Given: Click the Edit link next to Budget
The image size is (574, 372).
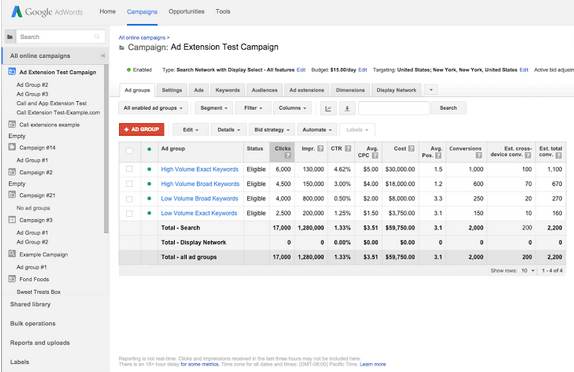Looking at the screenshot, I should (362, 70).
